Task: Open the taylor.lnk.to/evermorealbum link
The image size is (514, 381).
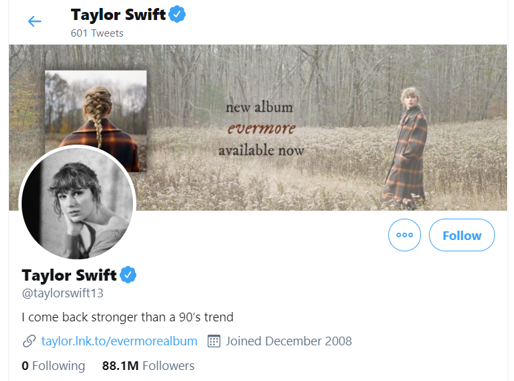Action: pyautogui.click(x=119, y=341)
